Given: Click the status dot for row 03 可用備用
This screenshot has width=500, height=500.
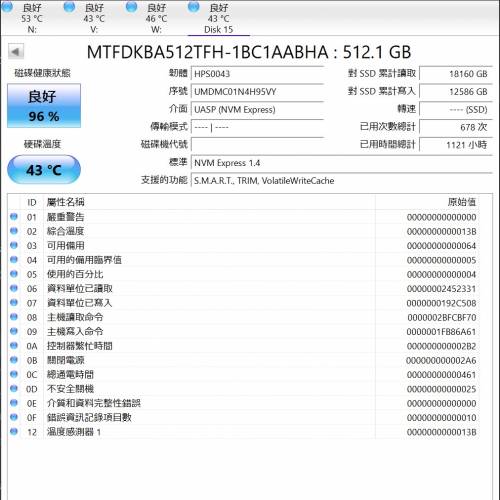Looking at the screenshot, I should (x=14, y=245).
